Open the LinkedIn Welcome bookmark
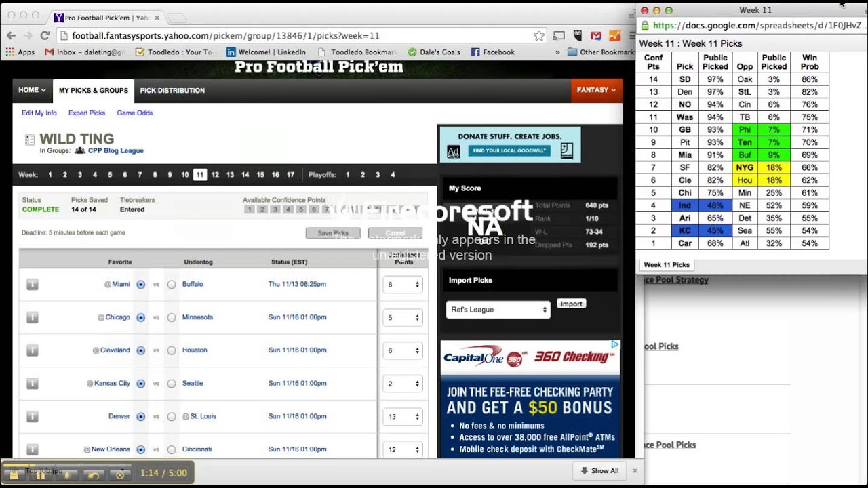This screenshot has height=488, width=868. point(266,52)
